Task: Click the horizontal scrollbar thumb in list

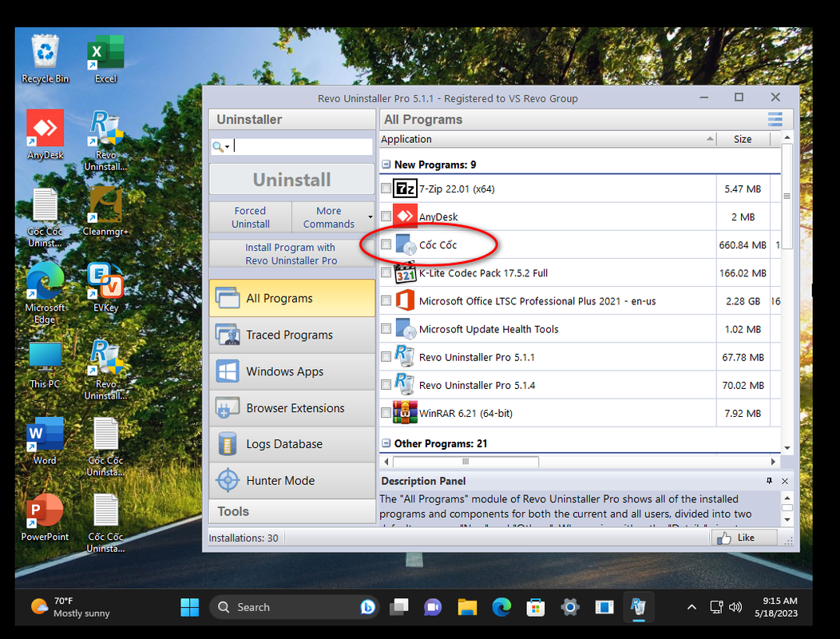Action: (x=466, y=461)
